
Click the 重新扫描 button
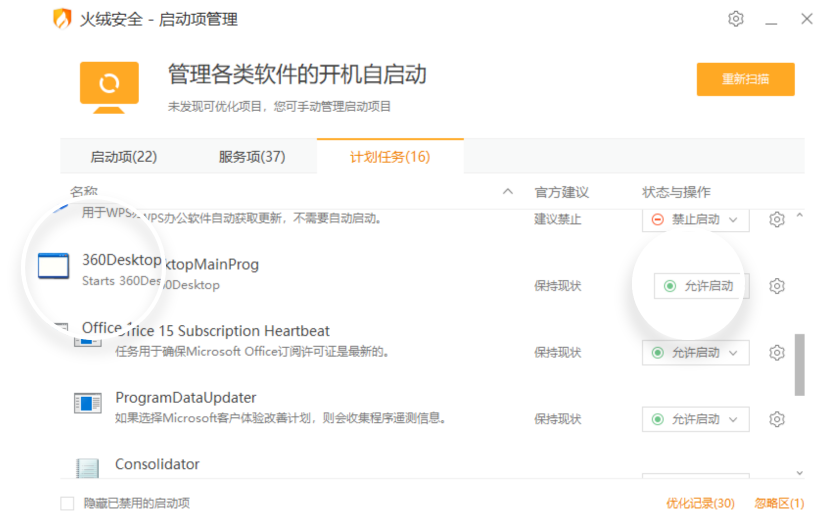[745, 80]
